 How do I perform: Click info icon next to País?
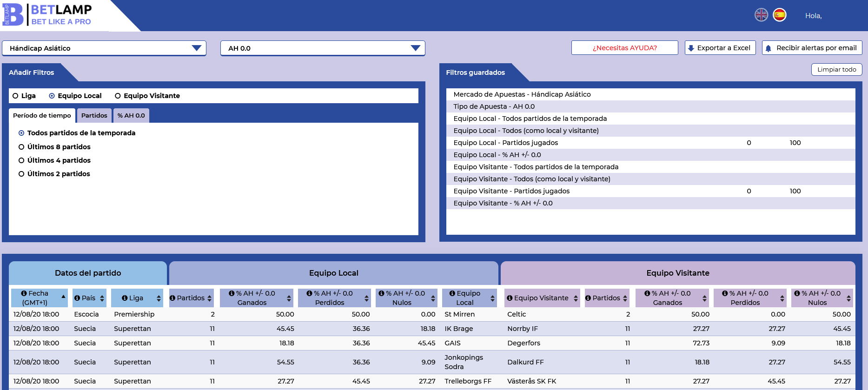pos(77,298)
